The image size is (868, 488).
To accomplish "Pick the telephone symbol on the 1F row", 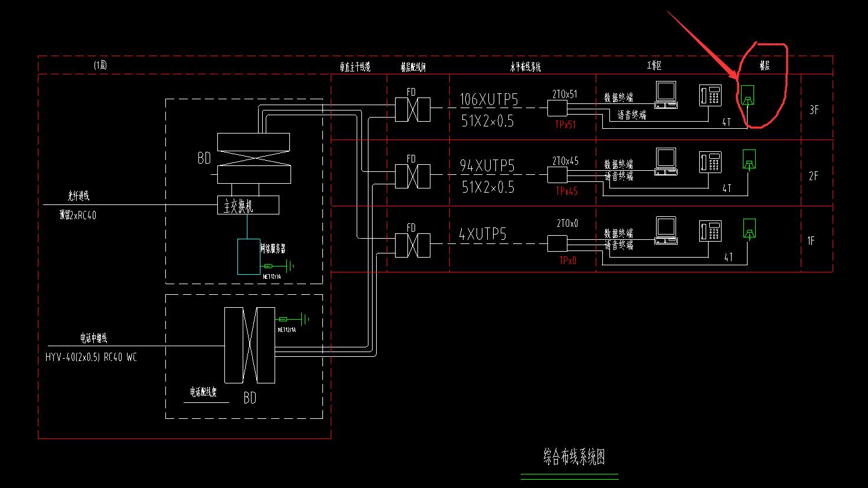I will coord(711,230).
